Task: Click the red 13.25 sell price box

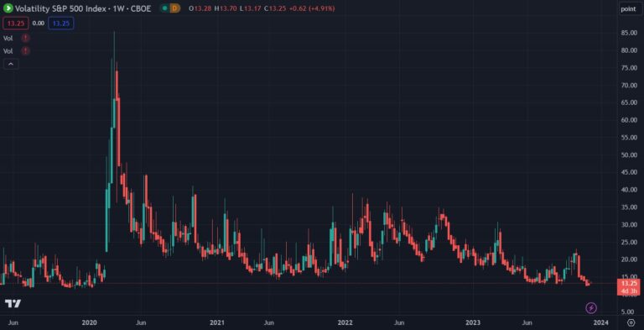Action: pos(16,24)
